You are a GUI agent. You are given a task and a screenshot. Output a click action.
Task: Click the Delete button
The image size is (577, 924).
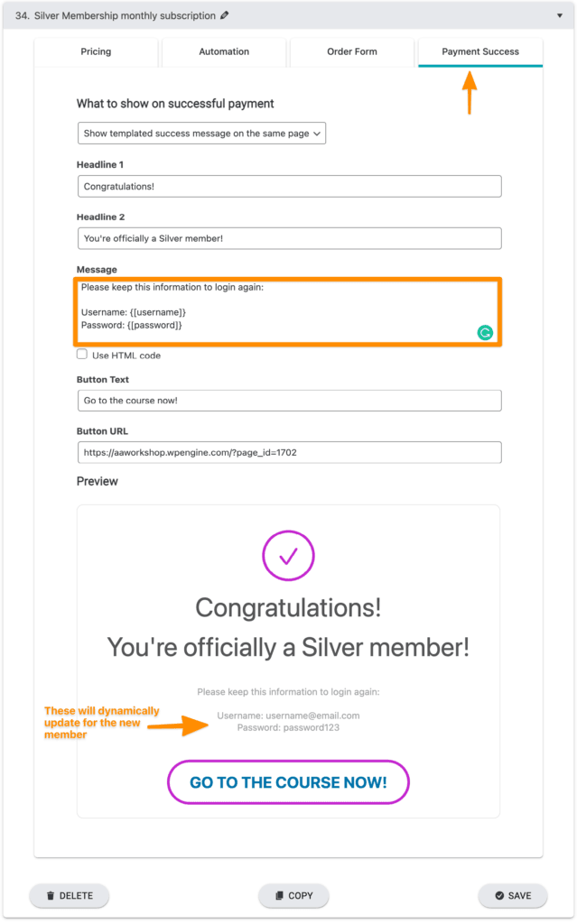point(69,895)
